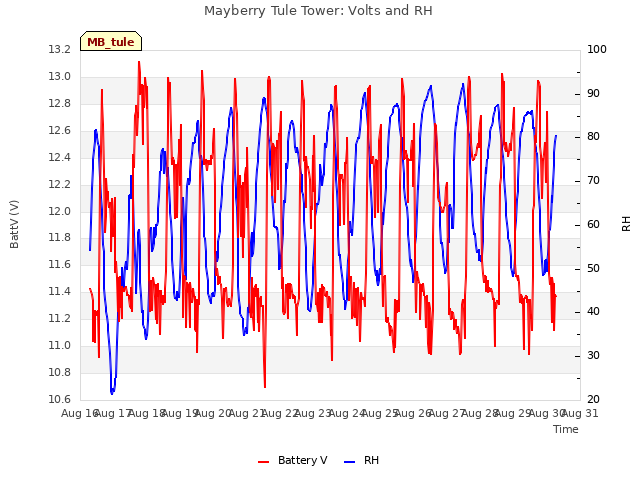Toggle Battery V legend entry
The height and width of the screenshot is (480, 640).
pos(293,460)
